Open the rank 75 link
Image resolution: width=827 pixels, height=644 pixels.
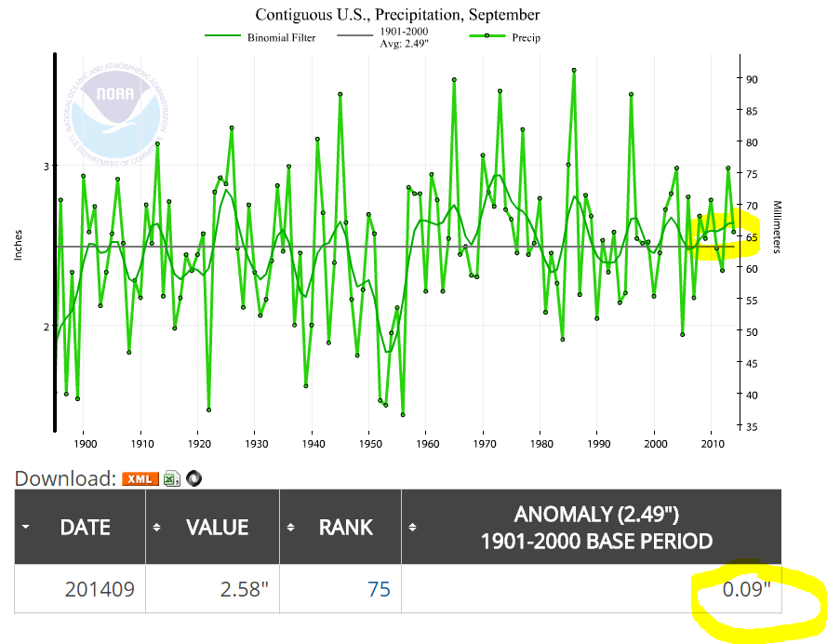click(378, 589)
